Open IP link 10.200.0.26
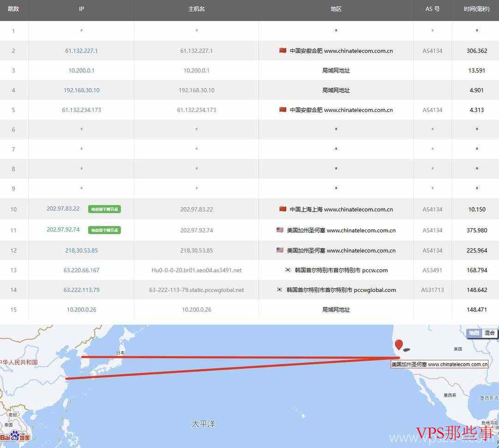The image size is (499, 448). pyautogui.click(x=81, y=309)
